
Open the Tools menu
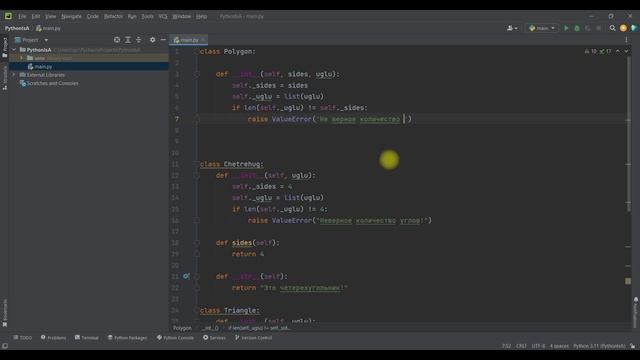[147, 16]
